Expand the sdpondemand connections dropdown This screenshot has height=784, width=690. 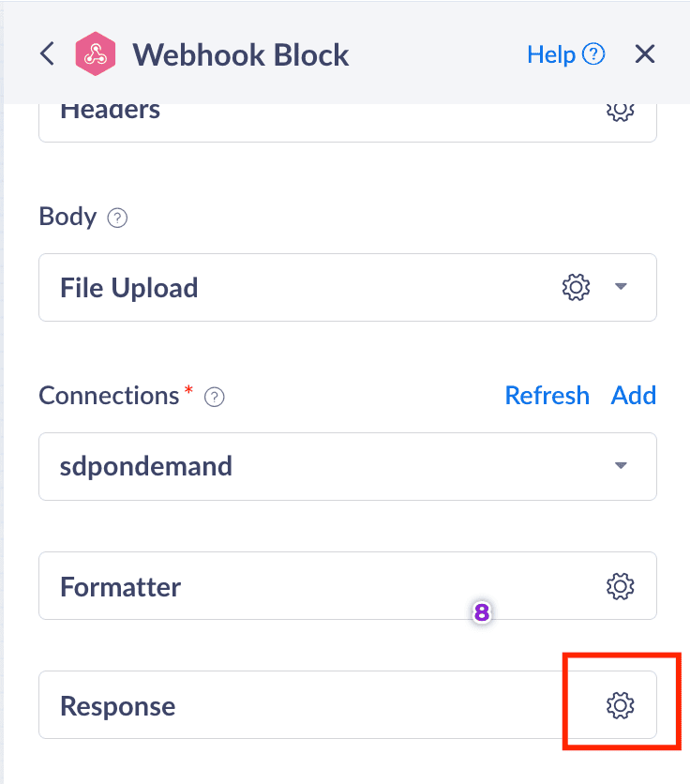620,466
